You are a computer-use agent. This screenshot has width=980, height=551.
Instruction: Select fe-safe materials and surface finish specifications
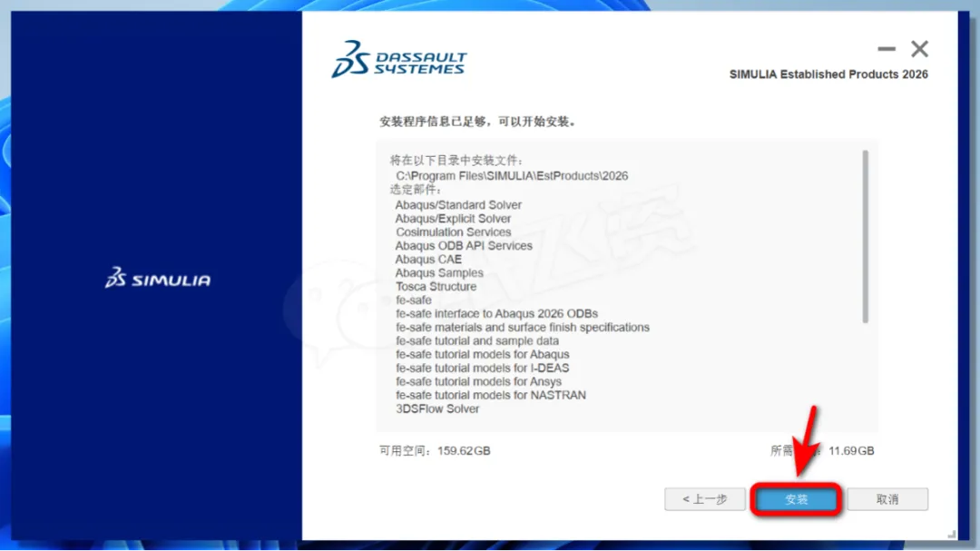point(523,328)
